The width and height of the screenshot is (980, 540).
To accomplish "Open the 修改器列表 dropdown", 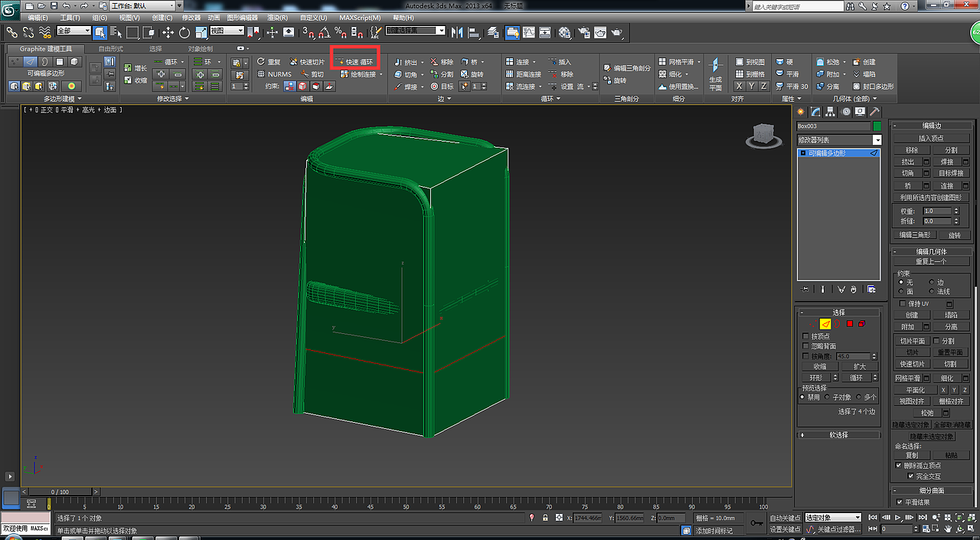I will pos(877,140).
